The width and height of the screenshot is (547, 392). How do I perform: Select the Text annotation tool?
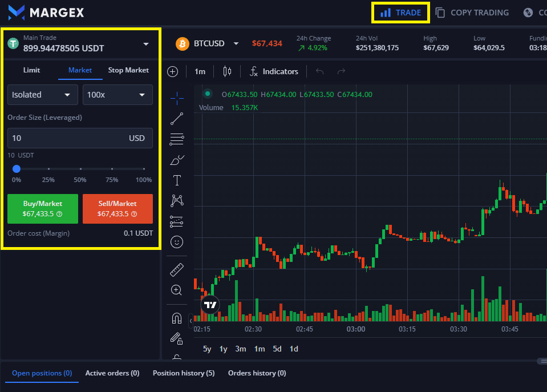point(176,180)
